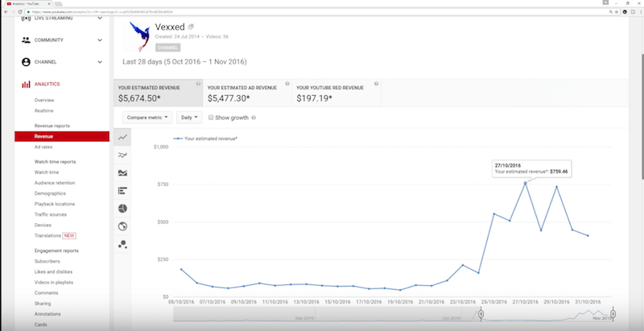
Task: Open the pie chart view icon
Action: [122, 209]
